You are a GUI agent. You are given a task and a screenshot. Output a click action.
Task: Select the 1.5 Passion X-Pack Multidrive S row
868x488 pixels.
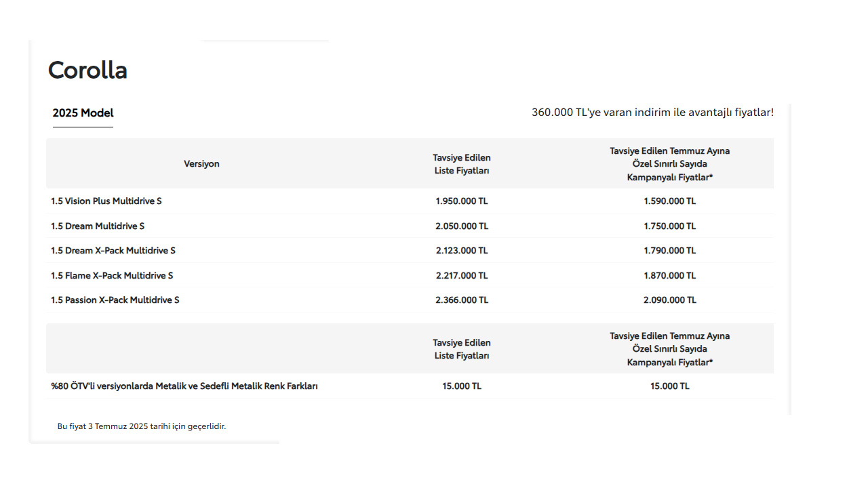pyautogui.click(x=410, y=300)
